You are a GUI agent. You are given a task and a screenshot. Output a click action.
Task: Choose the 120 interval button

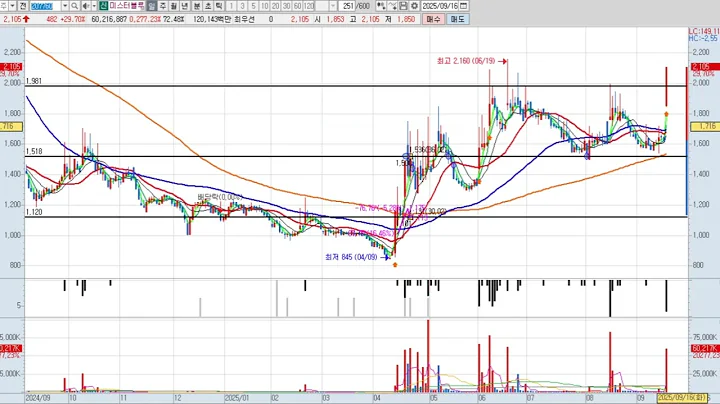point(309,6)
